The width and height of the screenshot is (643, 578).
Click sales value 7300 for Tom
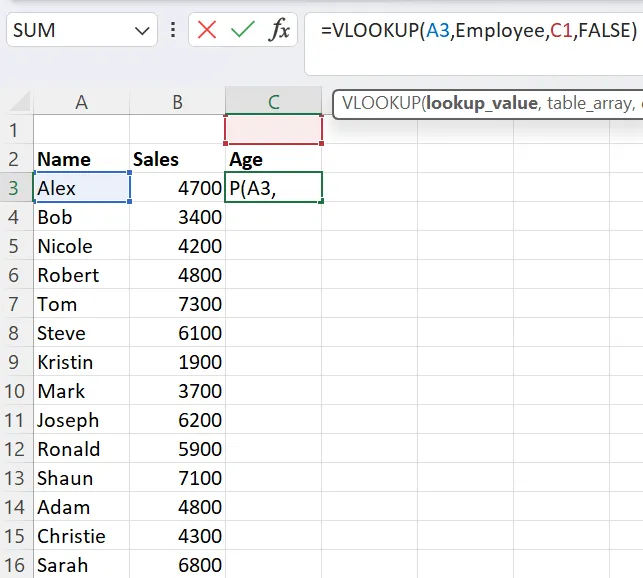pyautogui.click(x=177, y=304)
